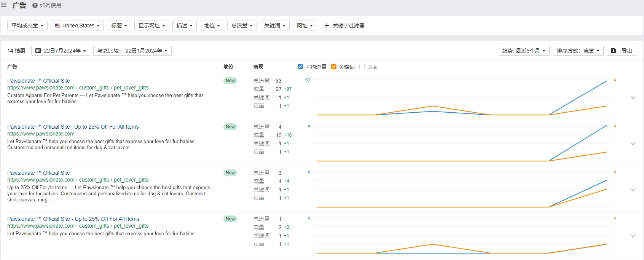
Task: Click the New badge on fourth ad
Action: 230,219
